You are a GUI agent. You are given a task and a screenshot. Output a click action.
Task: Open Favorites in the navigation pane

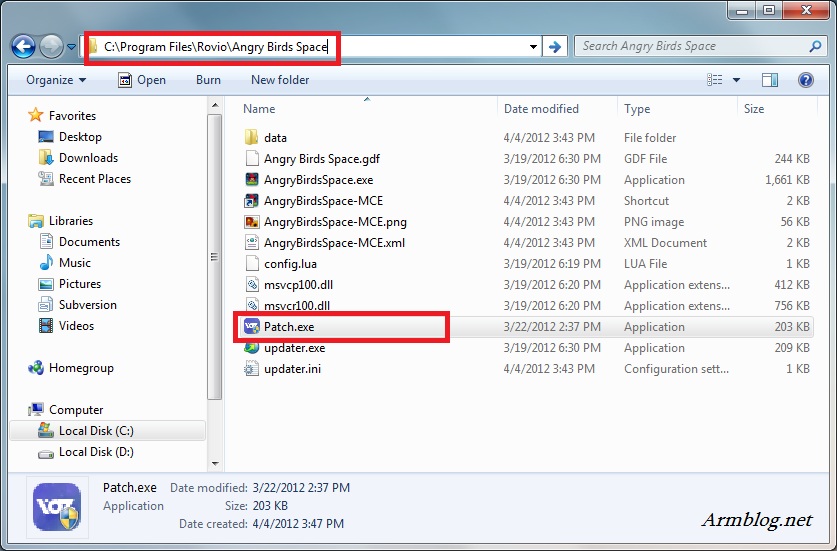[72, 116]
